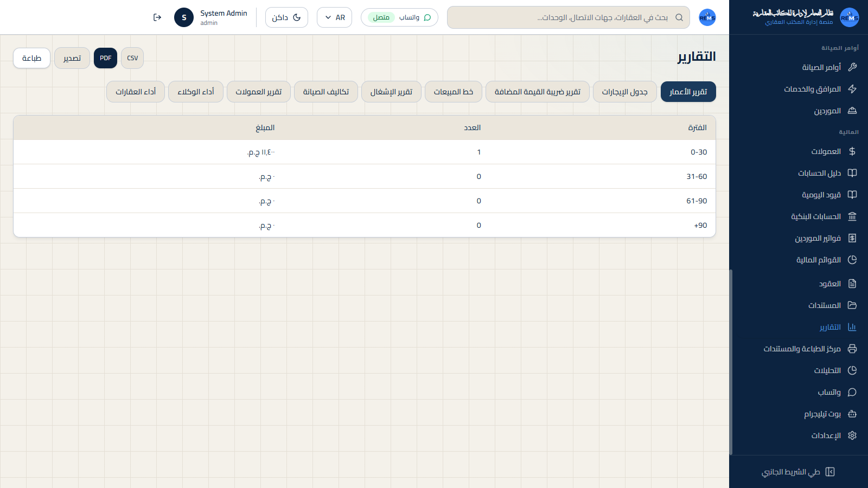Viewport: 868px width, 488px height.
Task: Click the export button
Action: [x=72, y=58]
